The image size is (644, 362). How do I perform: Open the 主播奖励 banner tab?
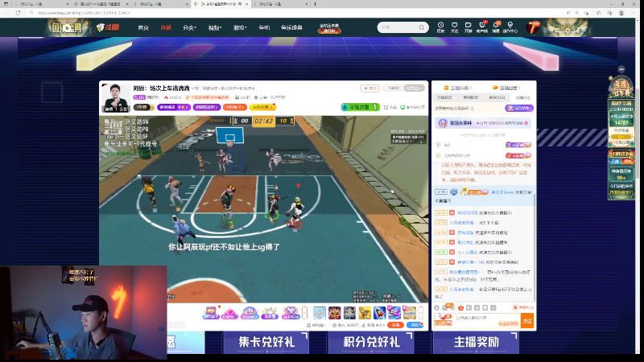pos(476,342)
